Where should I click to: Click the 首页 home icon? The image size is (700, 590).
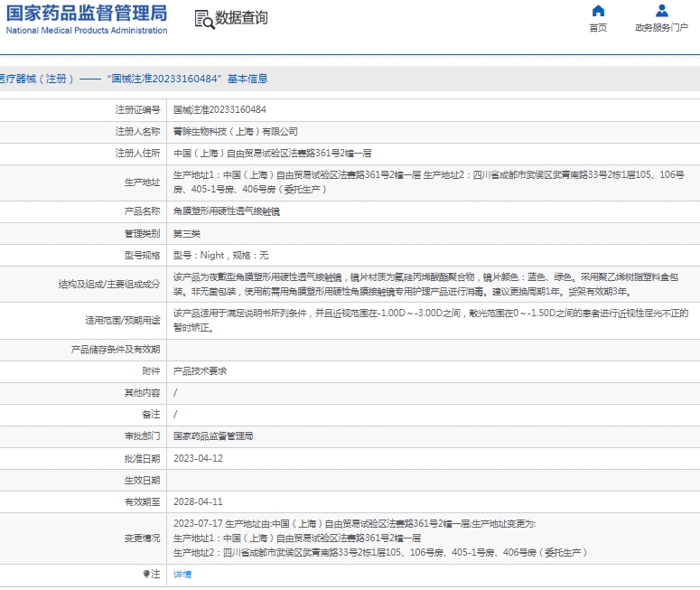click(598, 11)
